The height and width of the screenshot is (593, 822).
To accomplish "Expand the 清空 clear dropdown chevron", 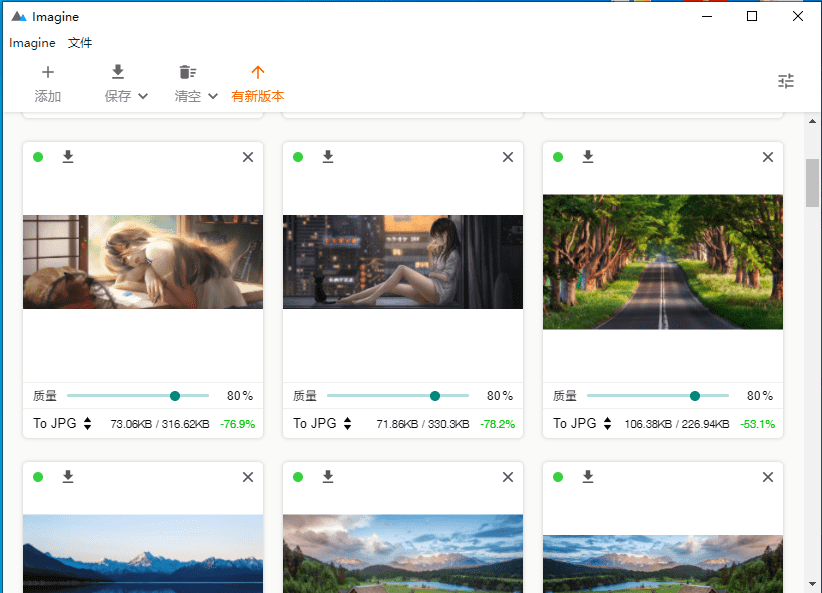I will pyautogui.click(x=213, y=96).
